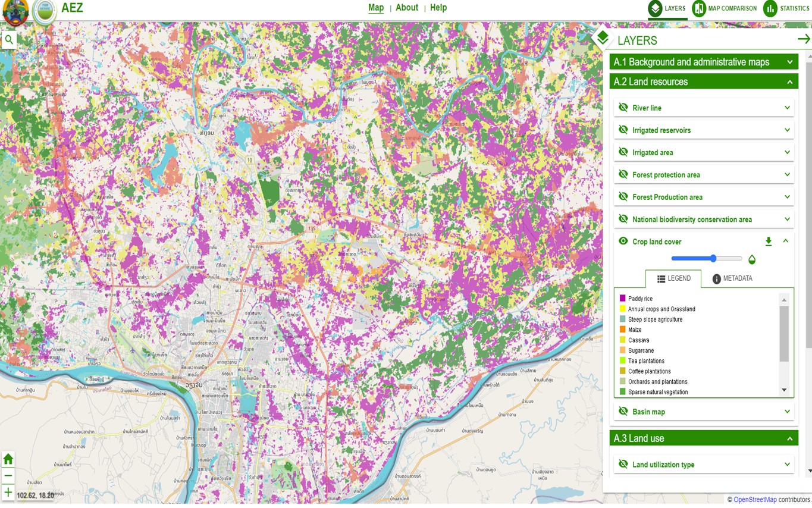The width and height of the screenshot is (812, 508).
Task: Hide the Crop land cover layer
Action: tap(623, 242)
